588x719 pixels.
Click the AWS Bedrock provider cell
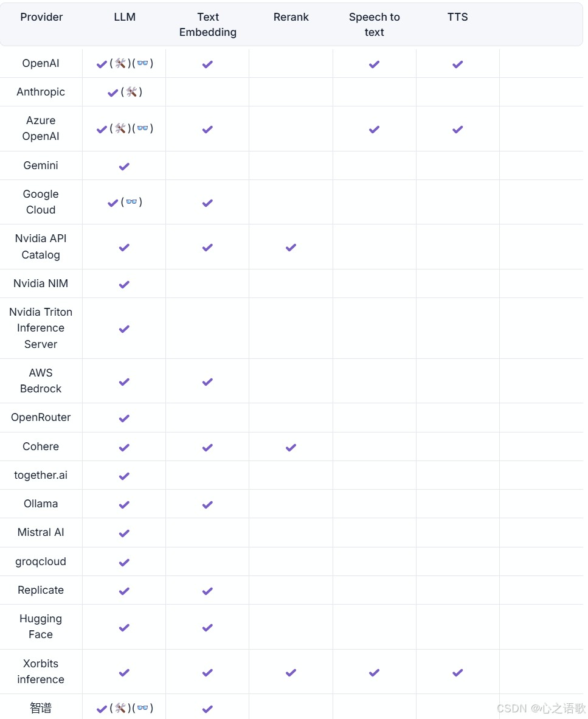41,381
